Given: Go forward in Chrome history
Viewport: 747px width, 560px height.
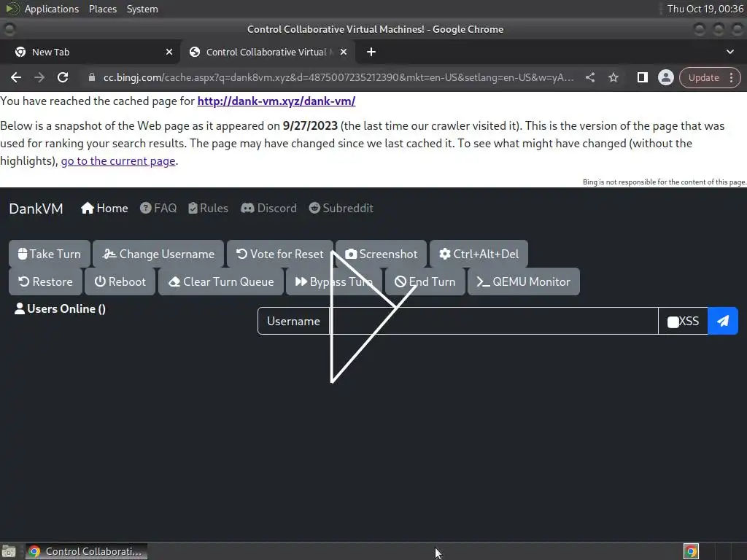Looking at the screenshot, I should click(39, 77).
